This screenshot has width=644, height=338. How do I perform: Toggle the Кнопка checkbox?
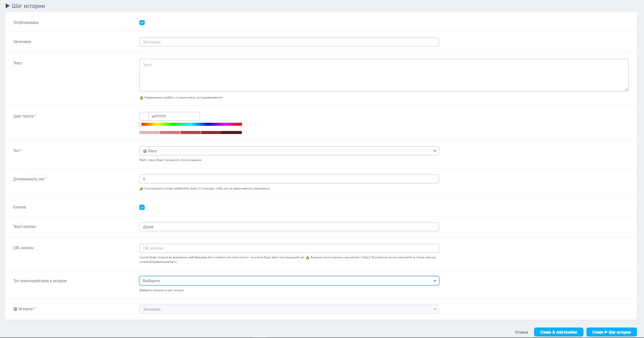(142, 207)
